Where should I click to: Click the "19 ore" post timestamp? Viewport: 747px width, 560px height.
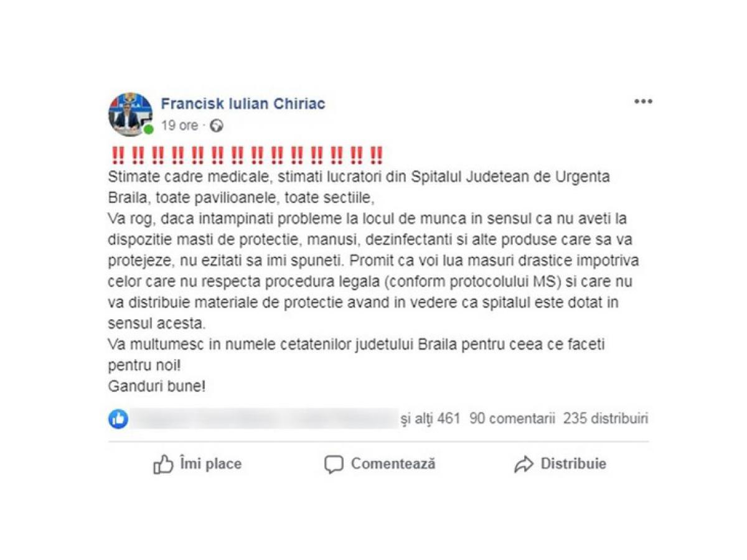pos(179,126)
